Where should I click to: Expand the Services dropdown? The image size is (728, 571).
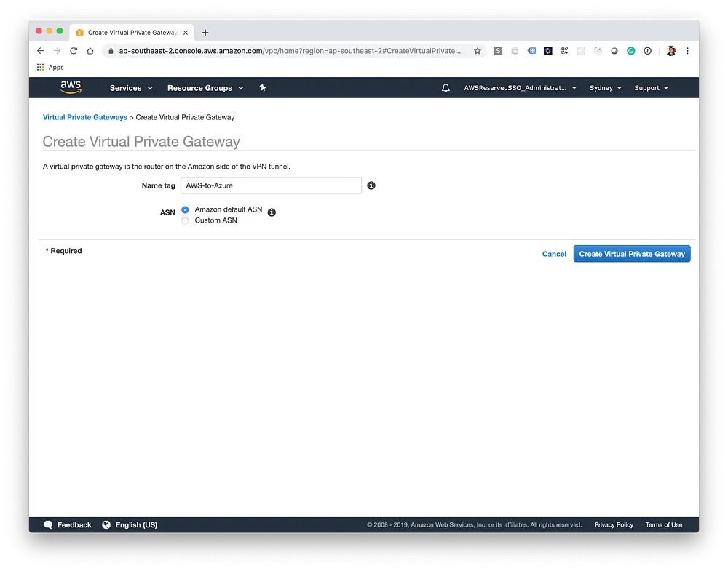[x=131, y=88]
